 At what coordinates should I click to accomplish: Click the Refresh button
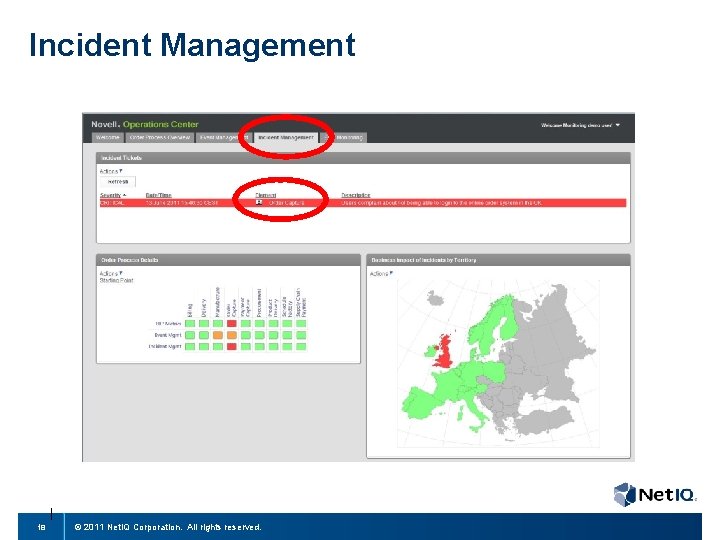pyautogui.click(x=118, y=182)
